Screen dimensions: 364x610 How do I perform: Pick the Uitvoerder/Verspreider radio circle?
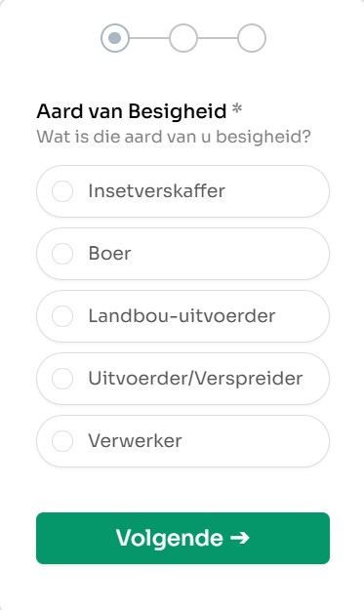[62, 379]
